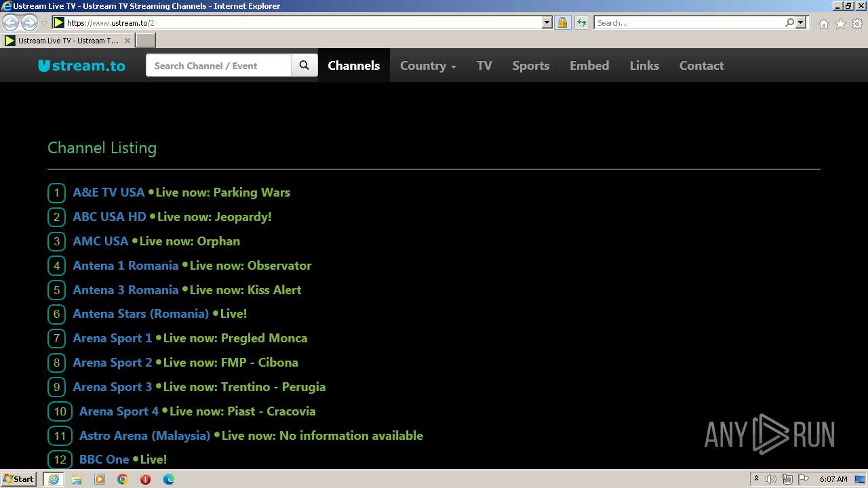Image resolution: width=868 pixels, height=488 pixels.
Task: Open the Antena 1 Romania channel
Action: [x=125, y=266]
